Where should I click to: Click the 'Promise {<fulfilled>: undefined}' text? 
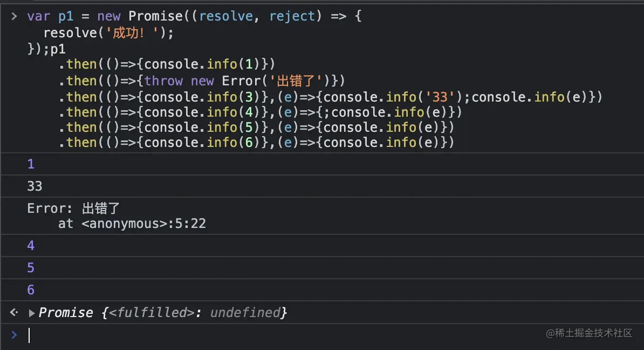163,313
